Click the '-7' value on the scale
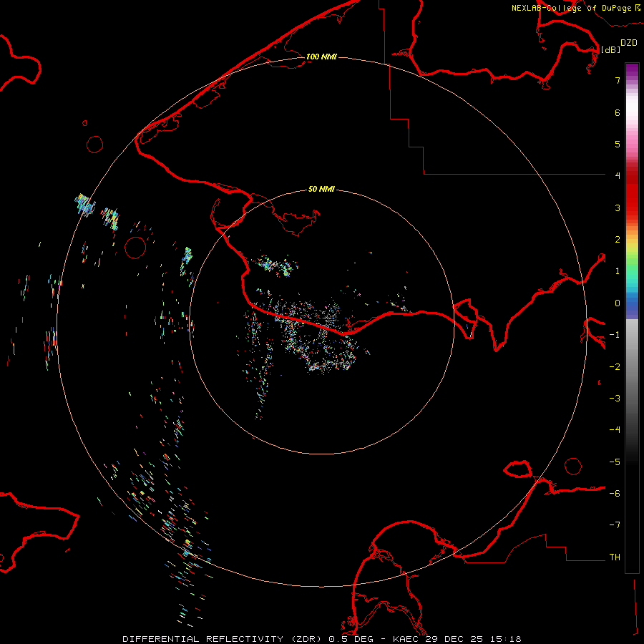This screenshot has width=644, height=644. (x=615, y=525)
